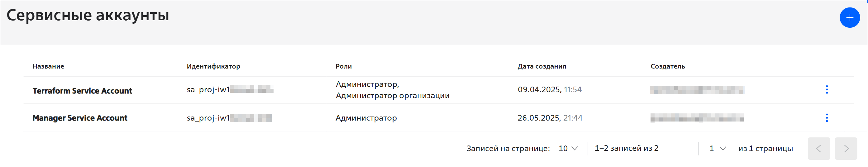This screenshot has width=868, height=167.
Task: Open Terraform Service Account entry
Action: tap(82, 91)
